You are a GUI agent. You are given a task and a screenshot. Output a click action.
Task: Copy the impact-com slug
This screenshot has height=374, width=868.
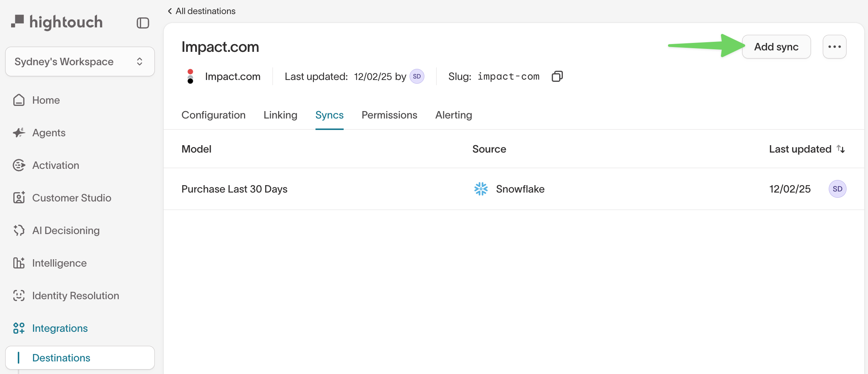[557, 76]
